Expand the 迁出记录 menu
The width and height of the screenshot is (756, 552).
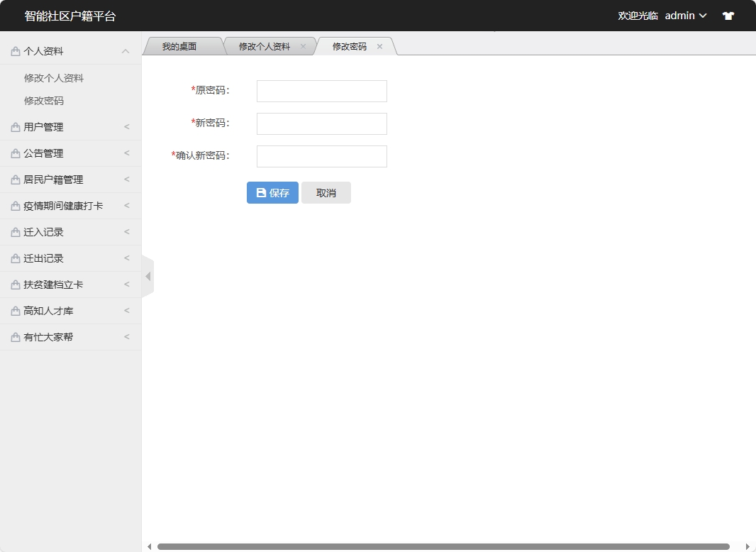(127, 258)
